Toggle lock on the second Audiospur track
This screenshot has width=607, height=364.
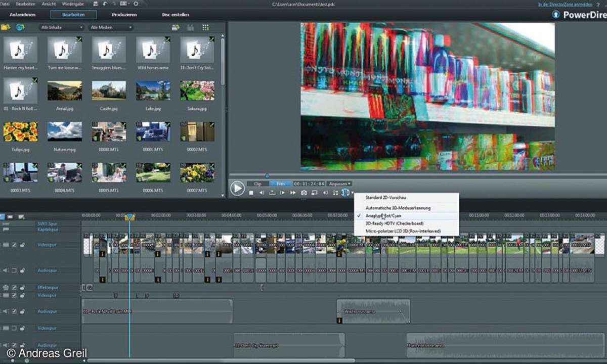point(22,311)
